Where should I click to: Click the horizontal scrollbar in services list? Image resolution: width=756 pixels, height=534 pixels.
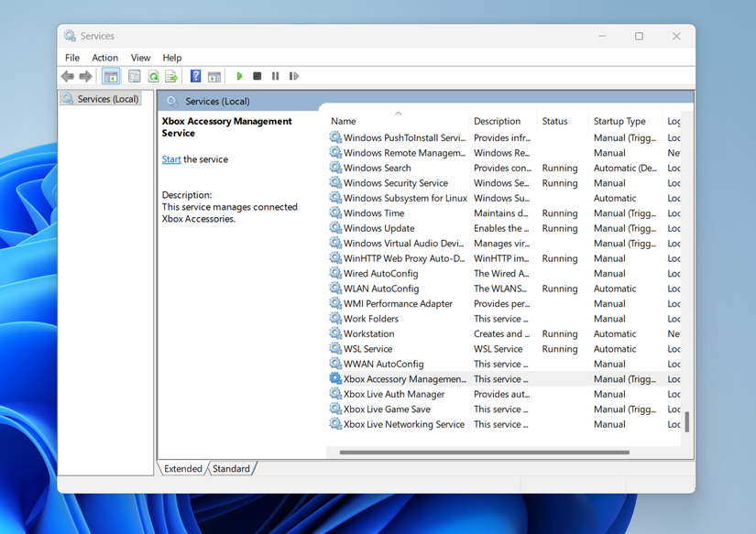484,452
